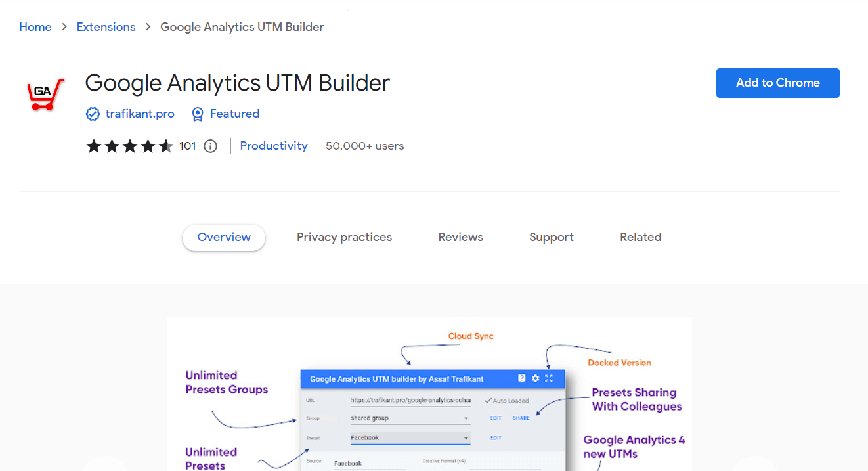This screenshot has height=471, width=868.
Task: Open the Preset dropdown showing Facebook
Action: (x=410, y=437)
